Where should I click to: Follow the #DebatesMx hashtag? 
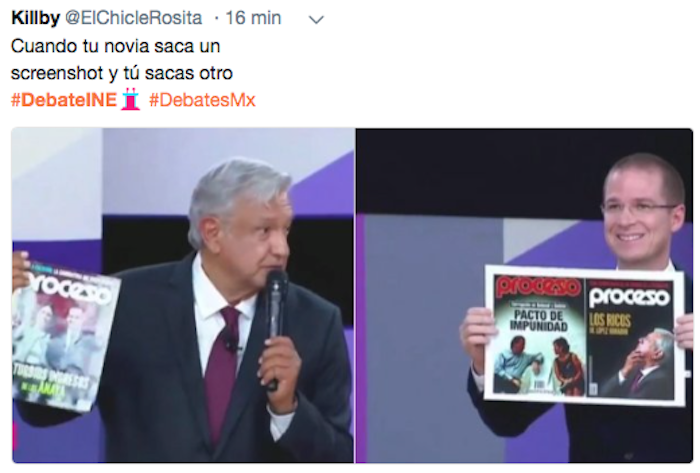pyautogui.click(x=202, y=100)
